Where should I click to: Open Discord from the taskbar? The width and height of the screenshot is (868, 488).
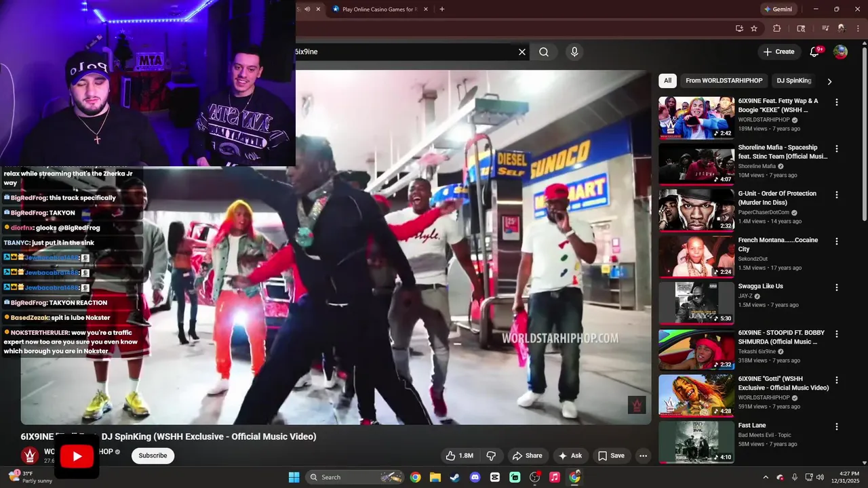pos(475,477)
